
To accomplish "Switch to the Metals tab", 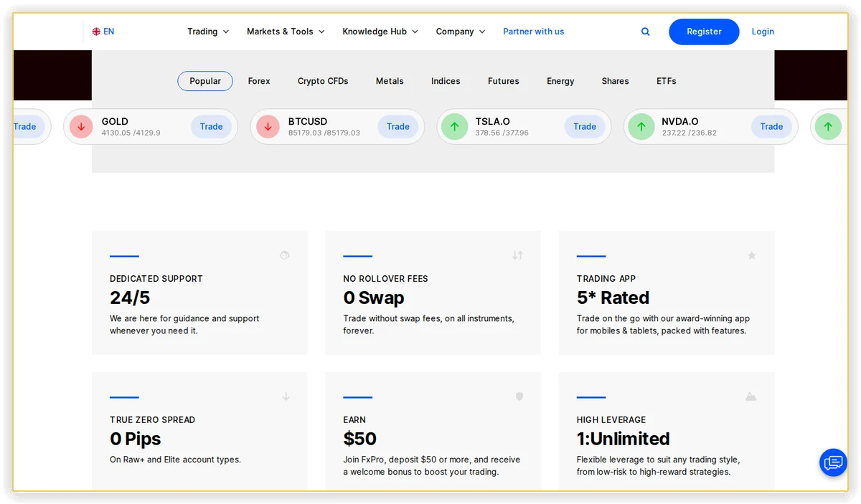I will (x=390, y=81).
